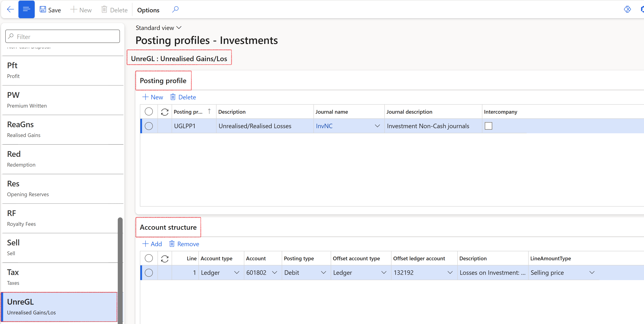
Task: Select the line 1 row radio button
Action: [149, 272]
